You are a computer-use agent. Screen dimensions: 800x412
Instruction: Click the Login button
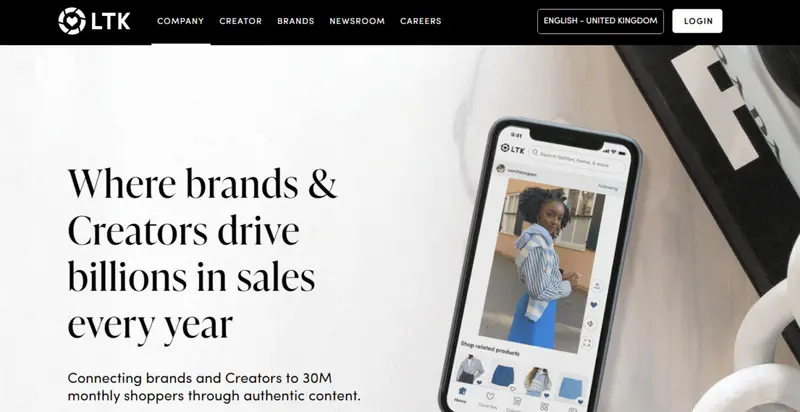(697, 21)
